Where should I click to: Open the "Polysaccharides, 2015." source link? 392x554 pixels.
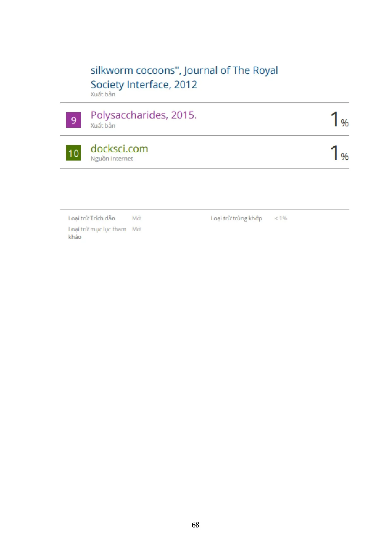click(x=143, y=115)
